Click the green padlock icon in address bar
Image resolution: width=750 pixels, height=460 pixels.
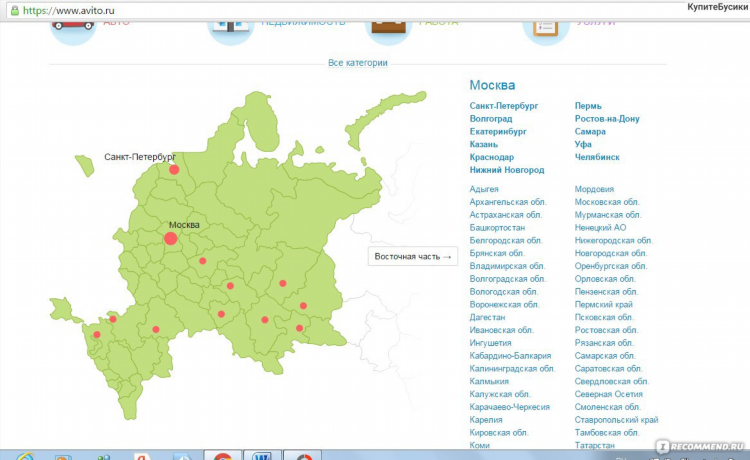(15, 10)
